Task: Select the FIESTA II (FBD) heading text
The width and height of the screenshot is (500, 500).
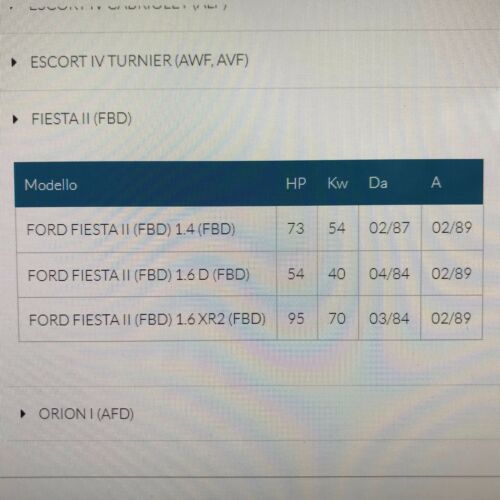Action: click(x=82, y=119)
